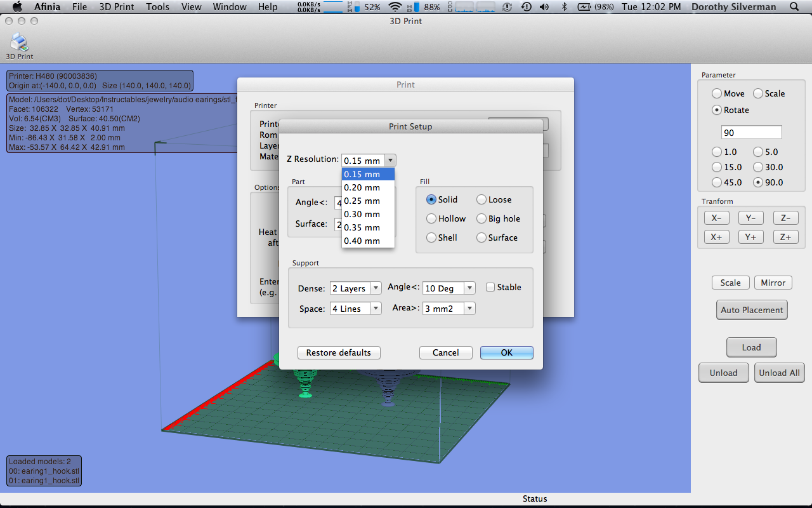The height and width of the screenshot is (508, 812).
Task: Click the Z+ transform button
Action: pyautogui.click(x=786, y=237)
